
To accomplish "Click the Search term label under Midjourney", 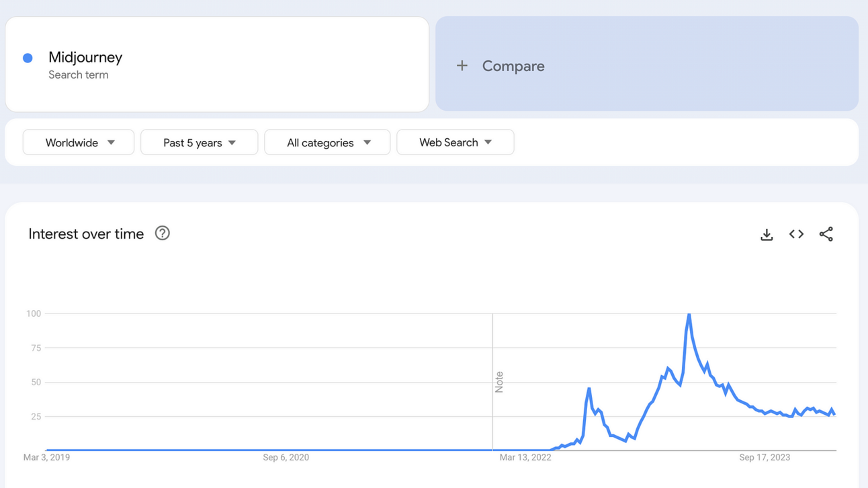I will tap(78, 75).
